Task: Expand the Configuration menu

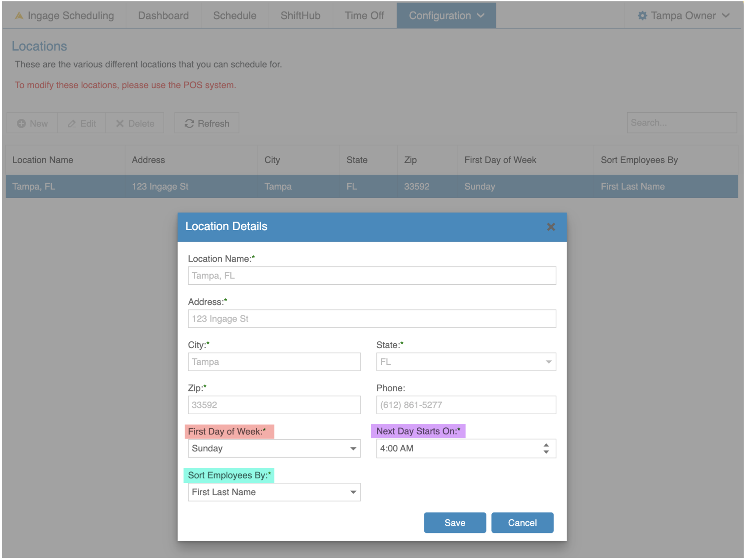Action: tap(446, 16)
